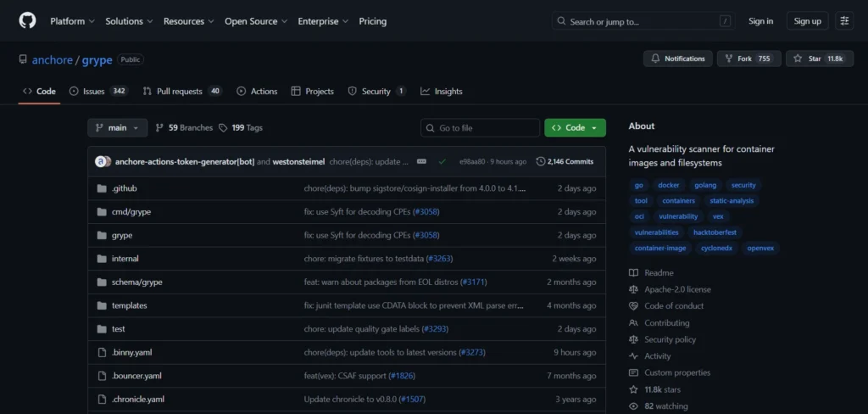Screen dimensions: 868x414
Task: Check the green commit status checkmark
Action: pyautogui.click(x=442, y=162)
